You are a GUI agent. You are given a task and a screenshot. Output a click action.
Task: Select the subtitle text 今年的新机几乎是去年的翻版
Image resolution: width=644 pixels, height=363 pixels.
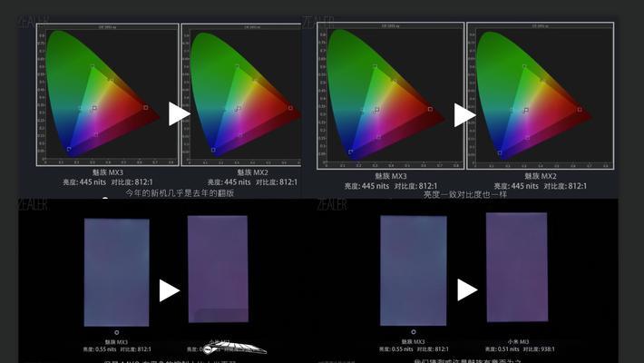pyautogui.click(x=180, y=192)
